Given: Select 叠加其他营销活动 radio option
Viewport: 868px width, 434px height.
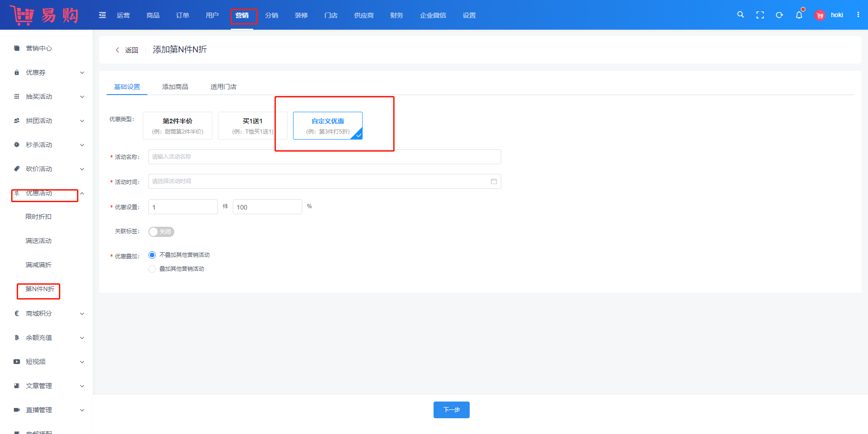Looking at the screenshot, I should click(x=152, y=269).
